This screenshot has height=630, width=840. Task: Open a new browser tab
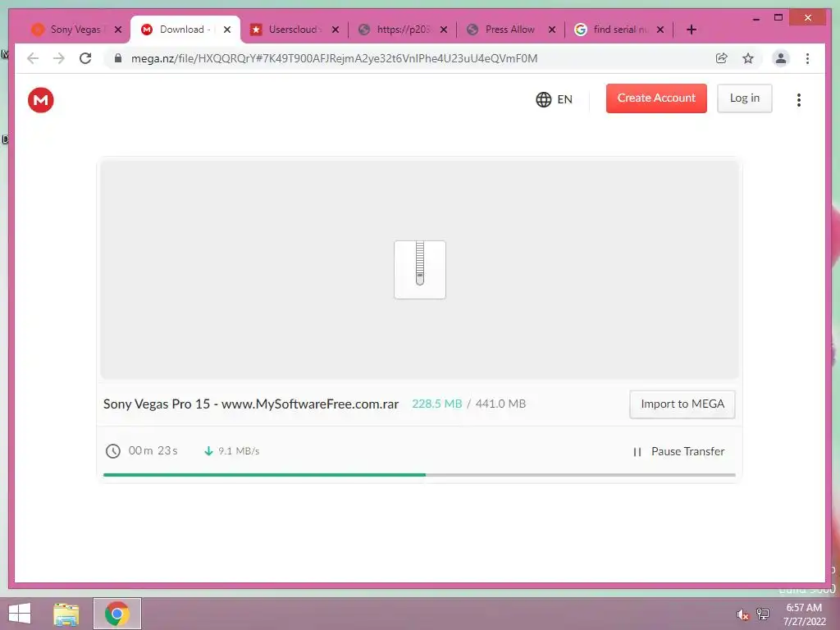(x=692, y=30)
